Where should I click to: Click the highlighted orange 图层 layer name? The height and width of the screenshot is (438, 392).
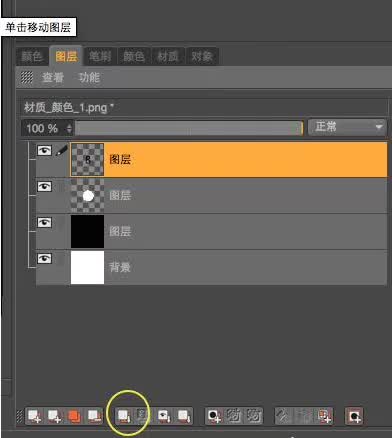(x=120, y=159)
